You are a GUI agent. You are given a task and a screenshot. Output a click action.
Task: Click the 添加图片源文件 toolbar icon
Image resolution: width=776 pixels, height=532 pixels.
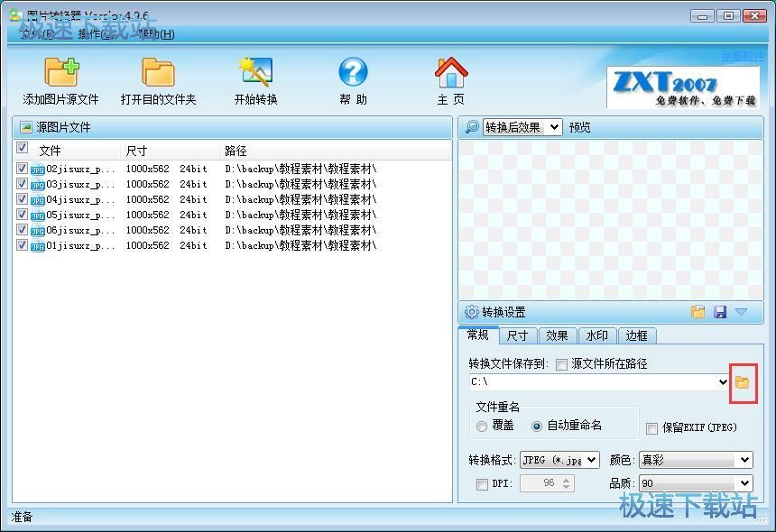61,79
